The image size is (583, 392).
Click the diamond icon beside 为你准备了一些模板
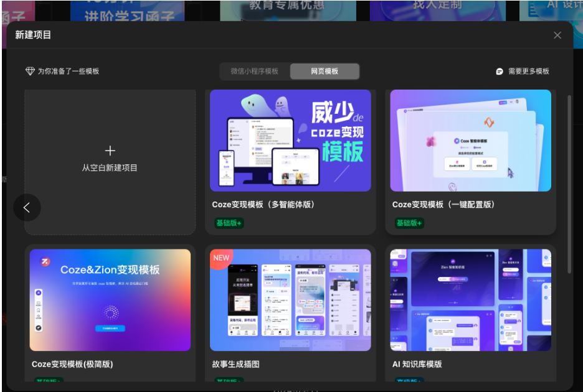point(30,71)
